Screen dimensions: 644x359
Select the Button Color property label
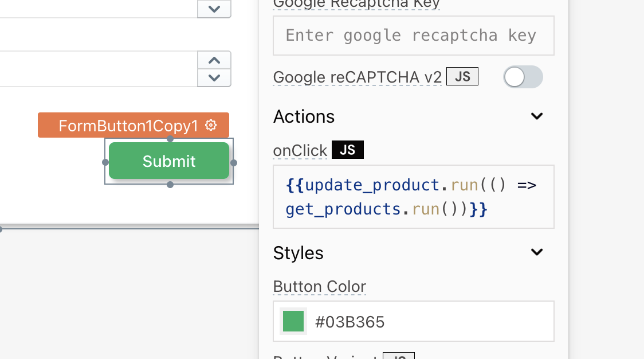click(x=319, y=286)
